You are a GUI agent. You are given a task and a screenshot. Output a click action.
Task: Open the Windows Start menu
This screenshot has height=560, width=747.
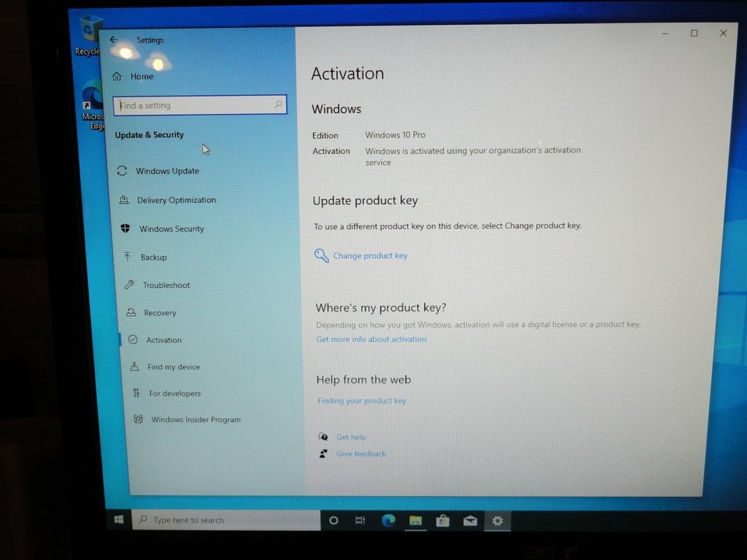coord(120,519)
